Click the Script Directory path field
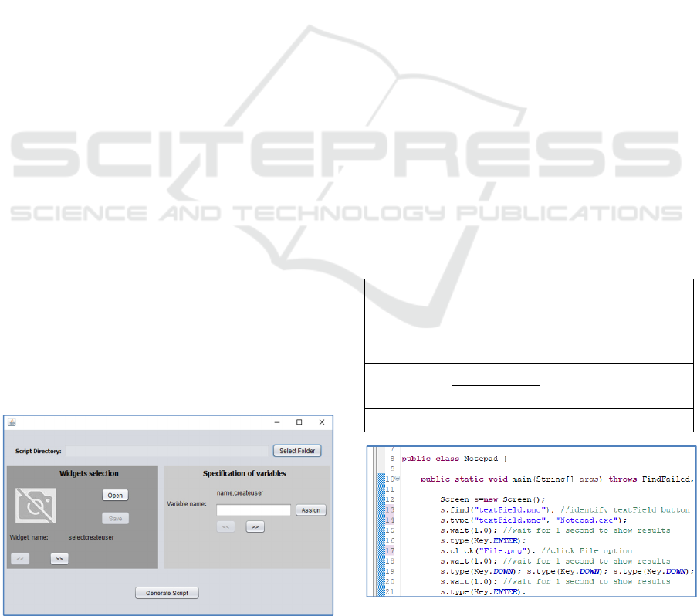Viewport: 697px width, 616px height. tap(167, 451)
